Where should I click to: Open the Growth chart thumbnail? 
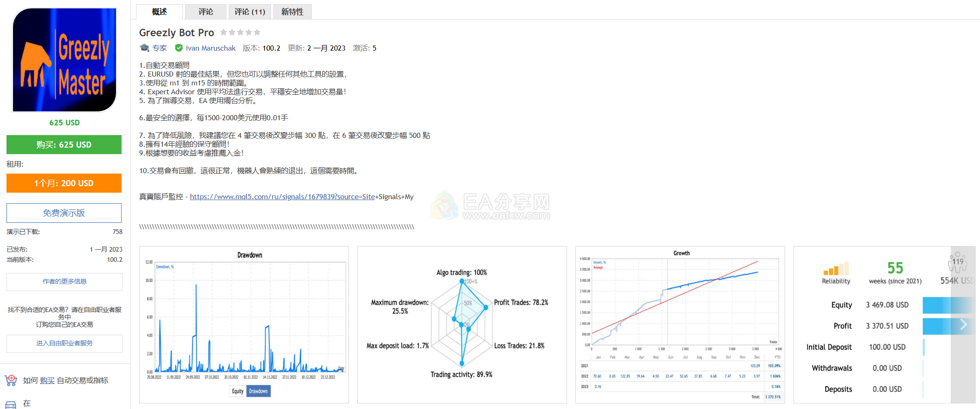680,325
